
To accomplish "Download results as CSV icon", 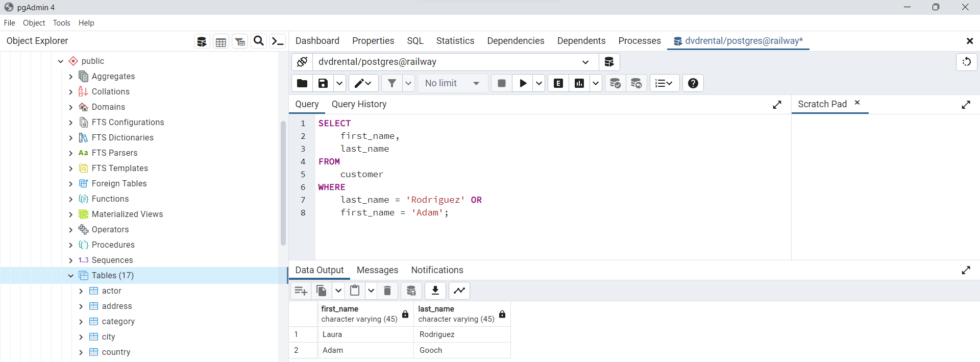I will pos(435,291).
